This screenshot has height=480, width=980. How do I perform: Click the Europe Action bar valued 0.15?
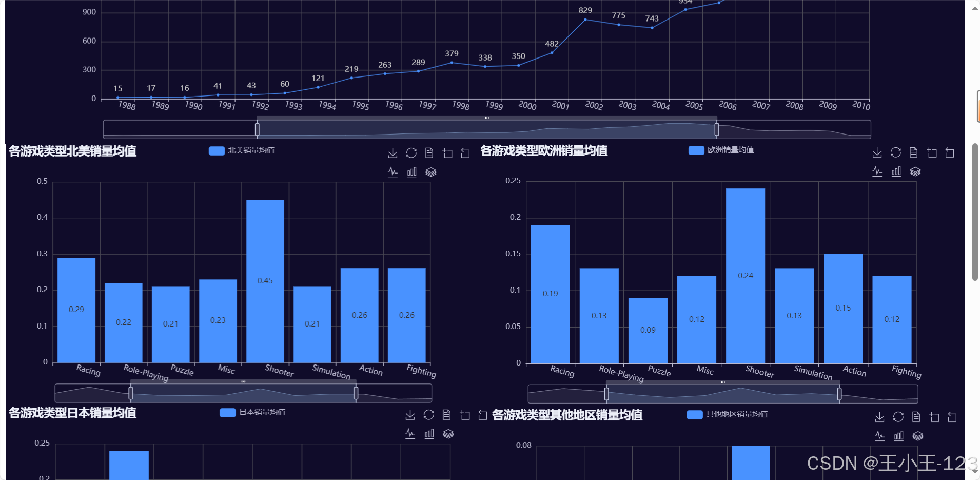point(843,308)
